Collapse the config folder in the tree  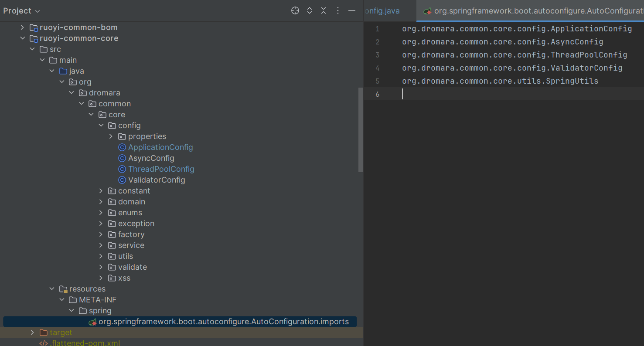[x=101, y=125]
